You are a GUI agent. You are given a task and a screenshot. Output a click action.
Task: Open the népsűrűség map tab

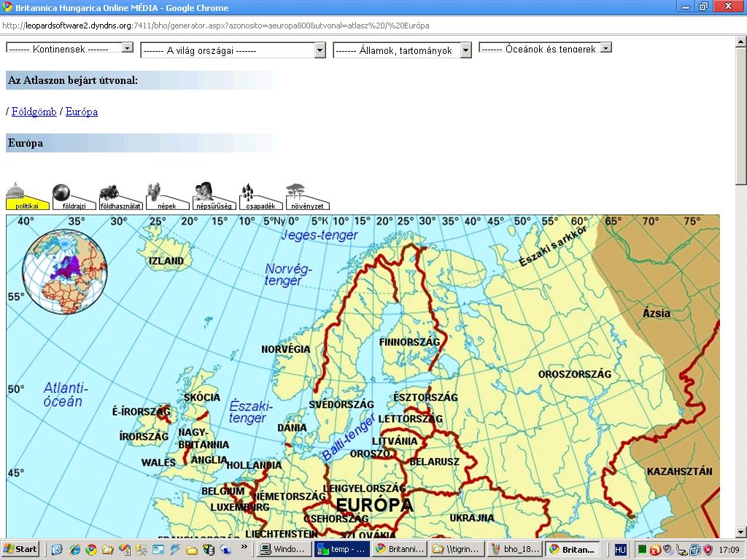[214, 197]
